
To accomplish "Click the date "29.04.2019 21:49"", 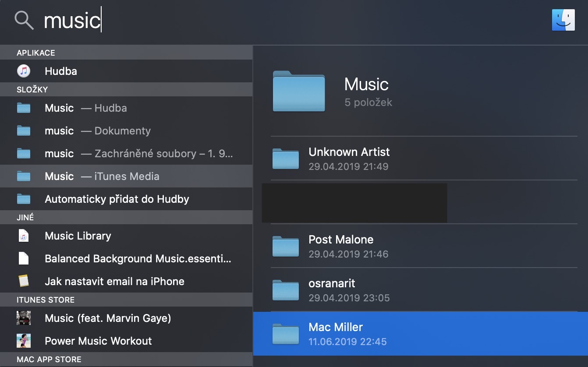I will (x=348, y=166).
